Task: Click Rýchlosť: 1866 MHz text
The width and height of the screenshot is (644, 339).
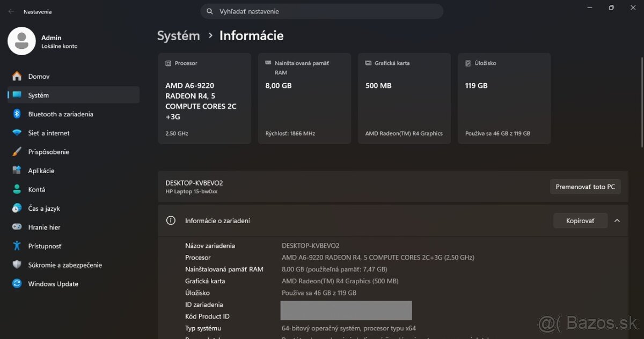Action: coord(291,133)
